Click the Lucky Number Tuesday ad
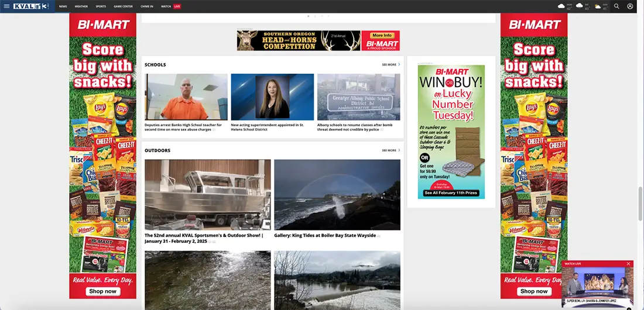This screenshot has width=644, height=310. [x=451, y=132]
